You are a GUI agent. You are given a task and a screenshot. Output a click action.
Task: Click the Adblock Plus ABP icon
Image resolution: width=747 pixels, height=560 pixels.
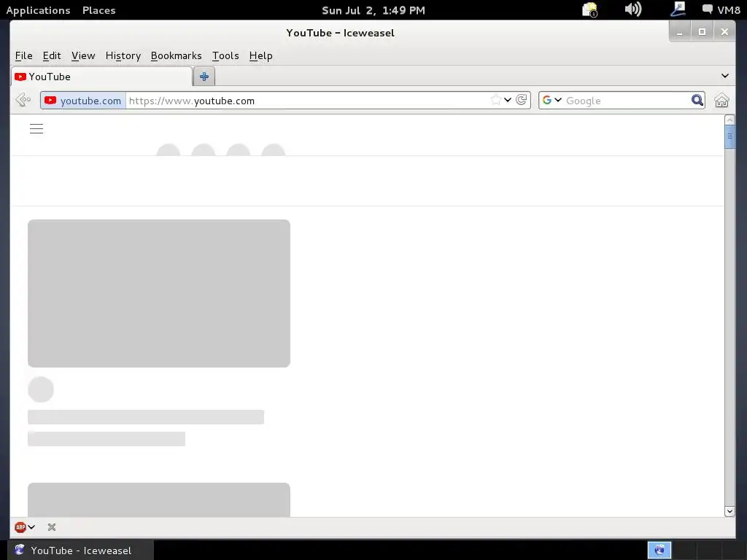pos(20,527)
